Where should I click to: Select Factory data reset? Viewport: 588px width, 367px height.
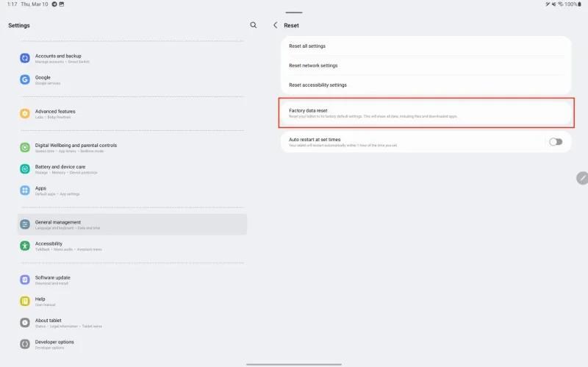point(426,113)
